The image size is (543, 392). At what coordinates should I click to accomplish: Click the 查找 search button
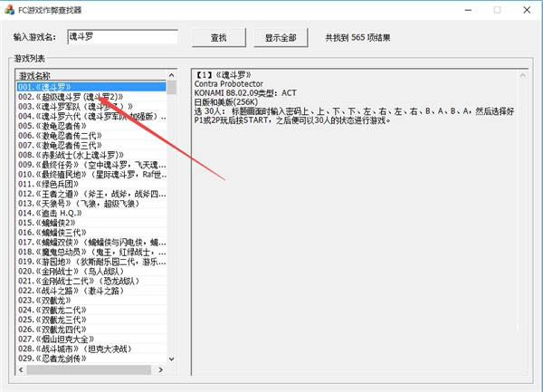tap(219, 38)
